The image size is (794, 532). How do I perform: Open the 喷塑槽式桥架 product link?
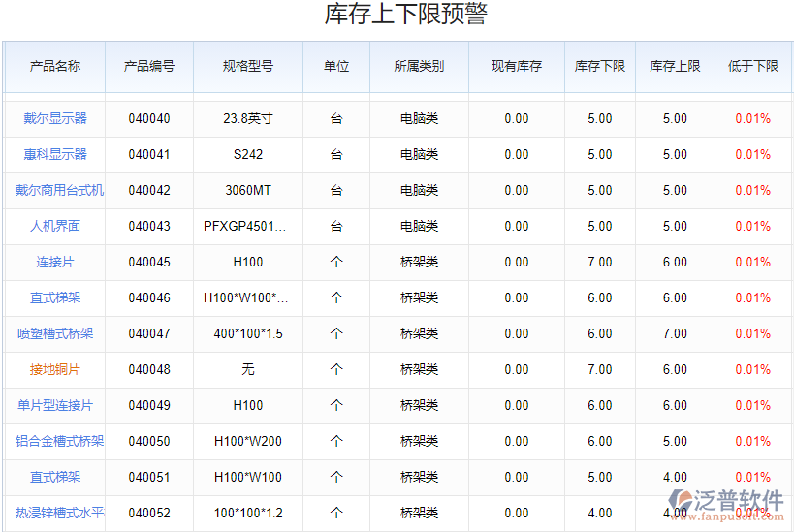pos(55,333)
